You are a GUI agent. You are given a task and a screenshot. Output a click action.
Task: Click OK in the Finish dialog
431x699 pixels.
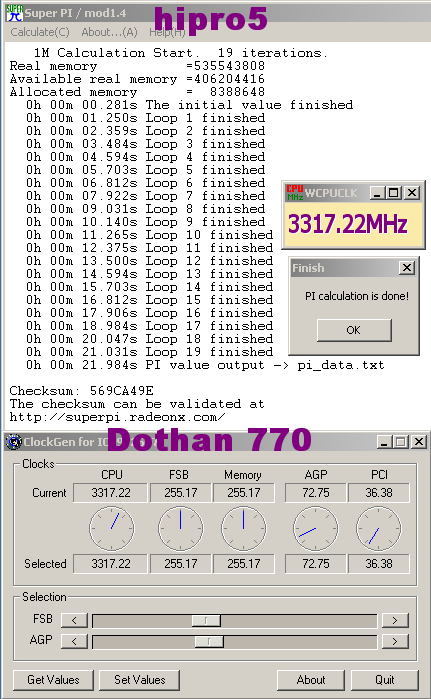click(354, 330)
